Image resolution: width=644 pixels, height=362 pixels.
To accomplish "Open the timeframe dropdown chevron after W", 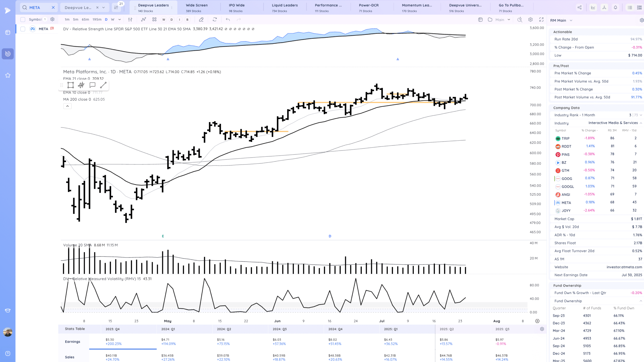I will coord(119,19).
